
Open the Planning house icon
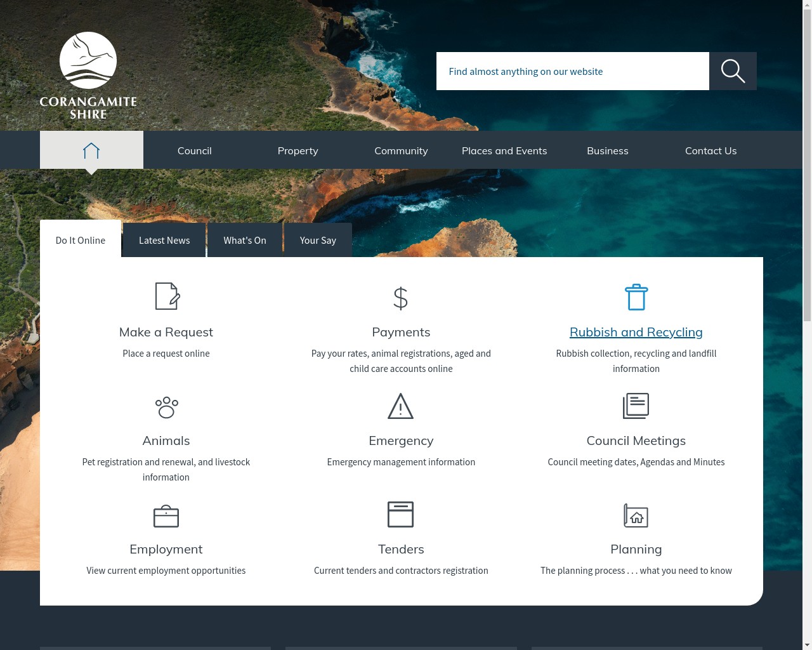click(636, 515)
